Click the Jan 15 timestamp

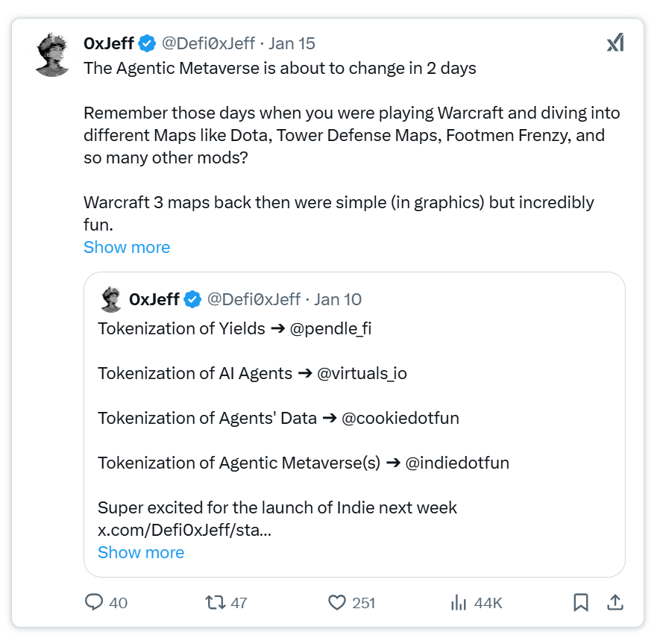tap(292, 43)
